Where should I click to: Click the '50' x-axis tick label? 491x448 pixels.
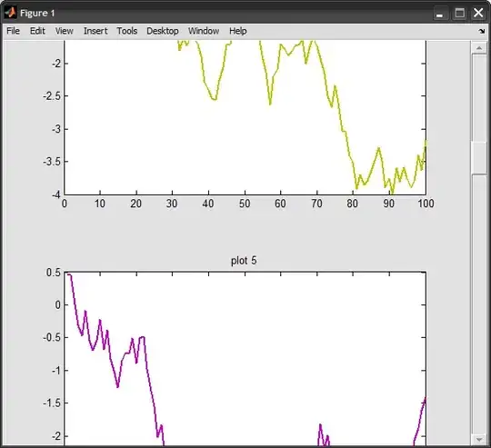(245, 204)
